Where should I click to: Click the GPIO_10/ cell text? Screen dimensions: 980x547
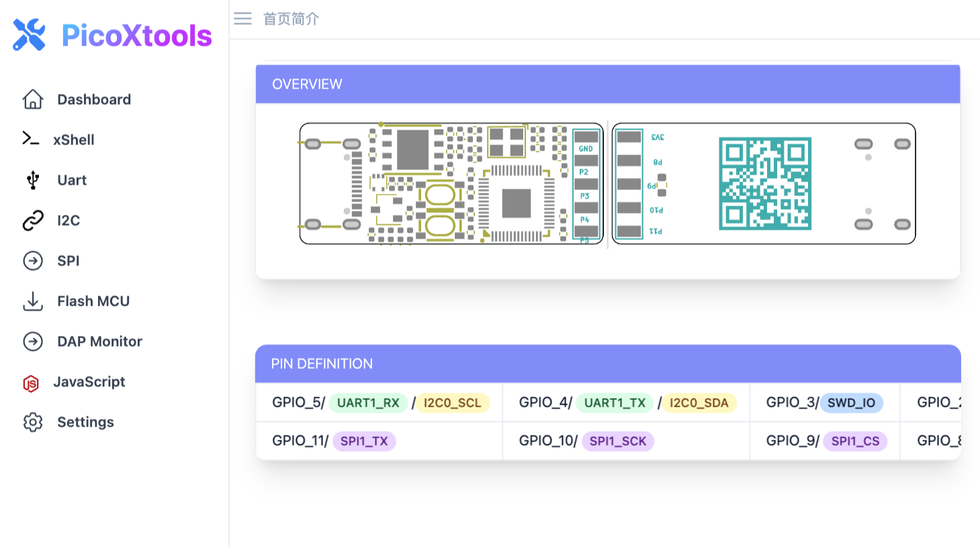click(548, 441)
